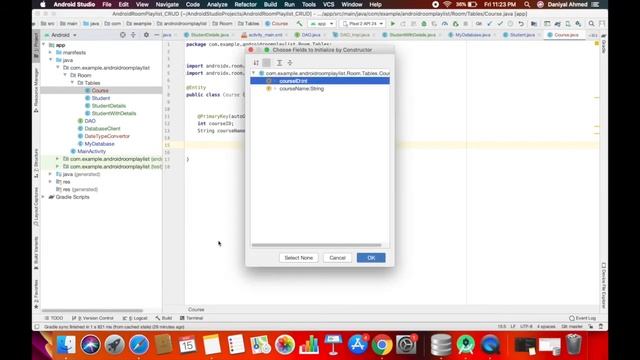Hide the Project panel with minus icon

click(157, 35)
